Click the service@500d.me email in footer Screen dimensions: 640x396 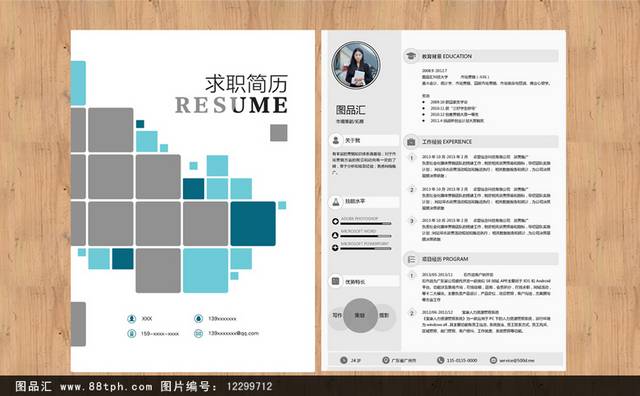[x=517, y=360]
